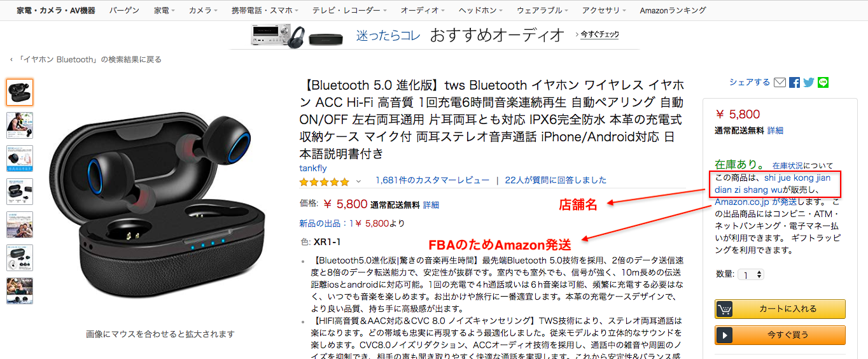Share the product on LINE
The height and width of the screenshot is (359, 868).
click(823, 82)
